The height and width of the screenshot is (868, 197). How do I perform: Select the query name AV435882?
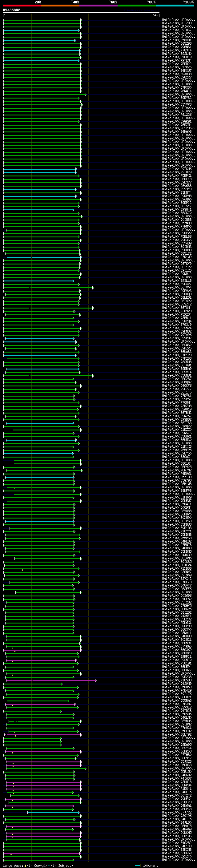click(x=11, y=10)
